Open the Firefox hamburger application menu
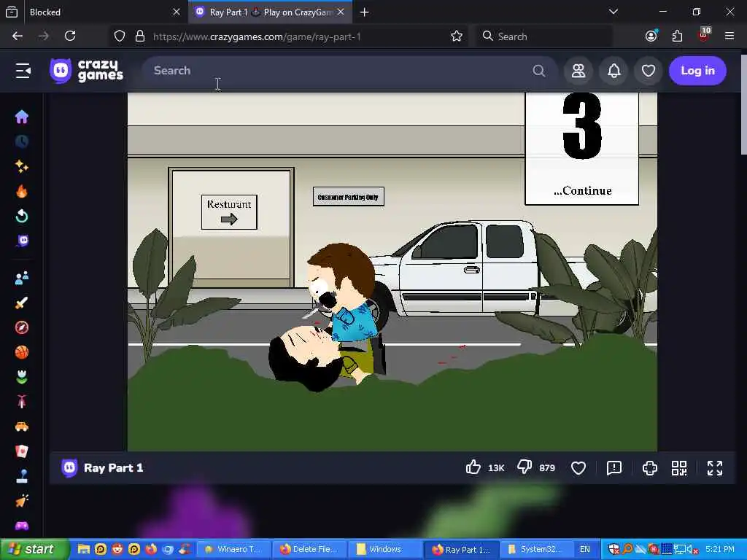This screenshot has width=747, height=560. (x=729, y=36)
